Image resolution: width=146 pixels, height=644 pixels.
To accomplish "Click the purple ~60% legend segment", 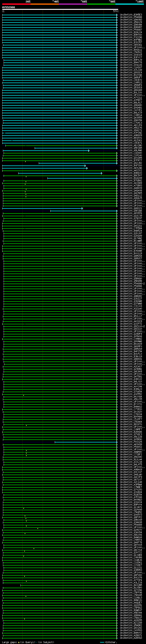I will click(73, 4).
